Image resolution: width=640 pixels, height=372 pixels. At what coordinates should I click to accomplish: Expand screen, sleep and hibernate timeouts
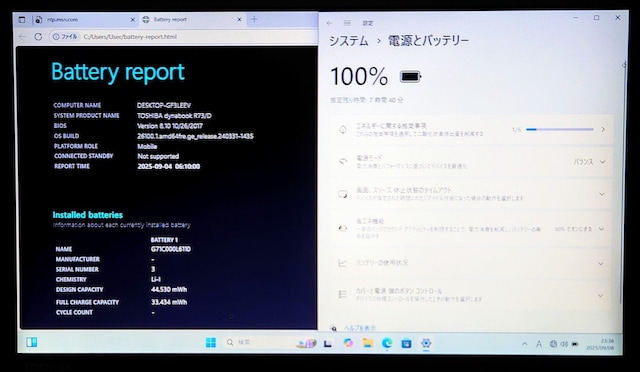tap(602, 194)
